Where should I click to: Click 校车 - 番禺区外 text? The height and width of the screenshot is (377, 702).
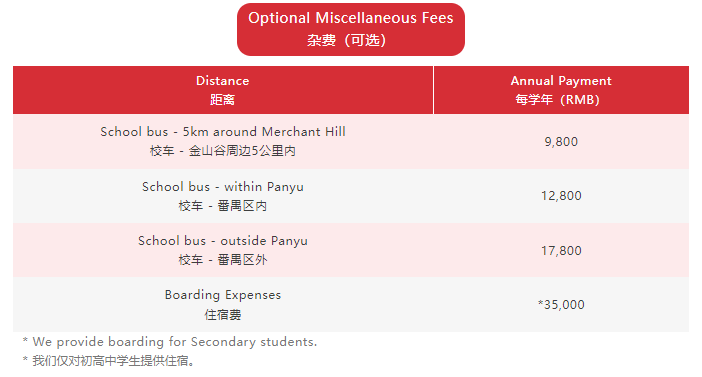tap(223, 260)
